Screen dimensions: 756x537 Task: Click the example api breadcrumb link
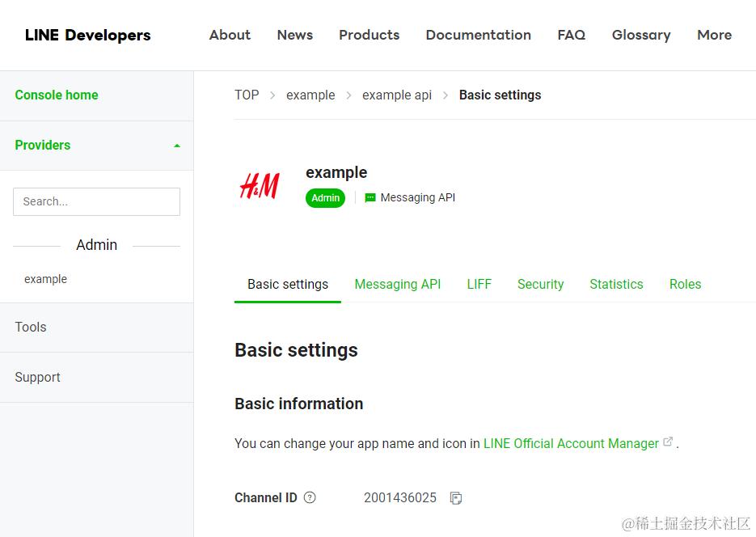[397, 95]
